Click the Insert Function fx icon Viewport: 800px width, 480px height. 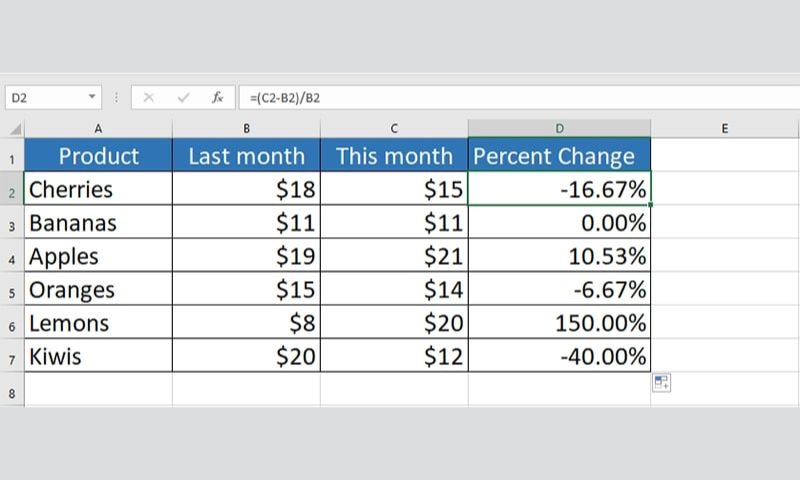[x=217, y=97]
